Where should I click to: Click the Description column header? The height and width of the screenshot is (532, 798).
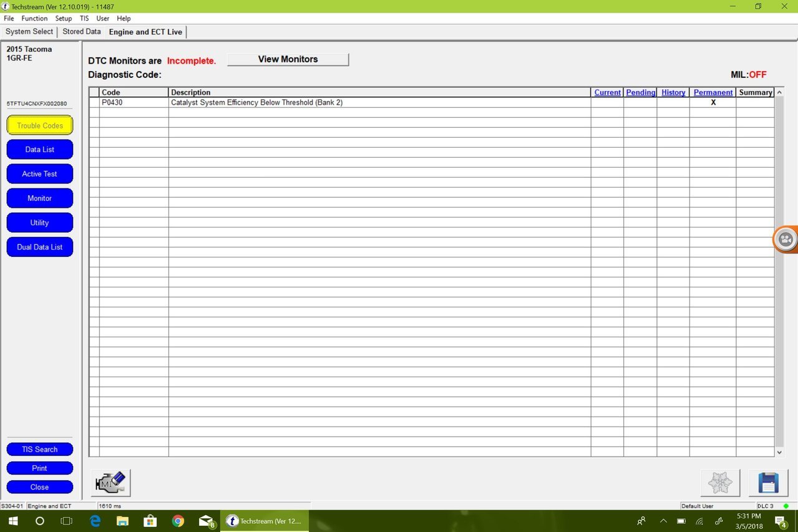pyautogui.click(x=379, y=92)
